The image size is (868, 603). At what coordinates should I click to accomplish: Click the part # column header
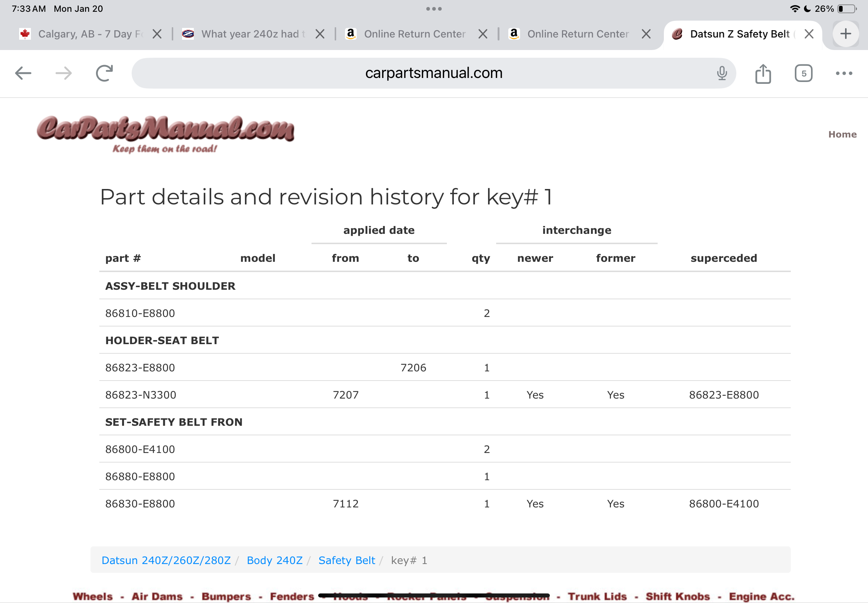[123, 258]
